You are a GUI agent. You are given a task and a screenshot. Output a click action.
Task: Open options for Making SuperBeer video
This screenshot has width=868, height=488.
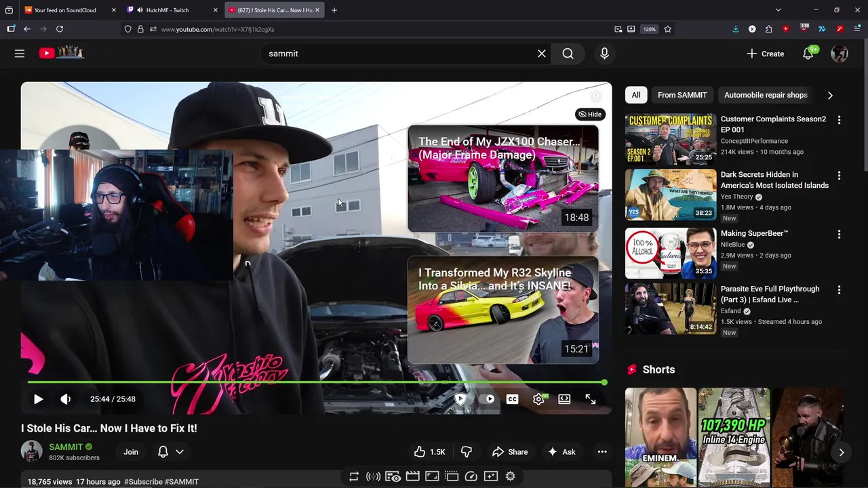click(839, 235)
